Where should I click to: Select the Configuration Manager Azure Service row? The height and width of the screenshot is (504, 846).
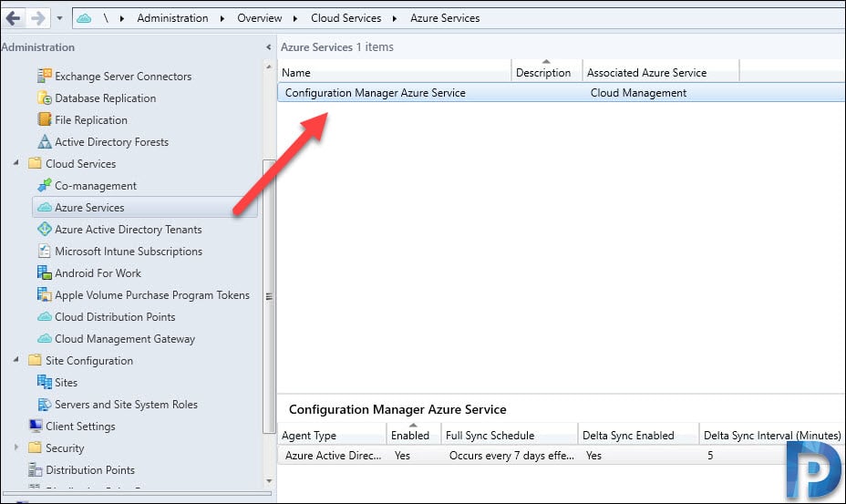[x=562, y=93]
